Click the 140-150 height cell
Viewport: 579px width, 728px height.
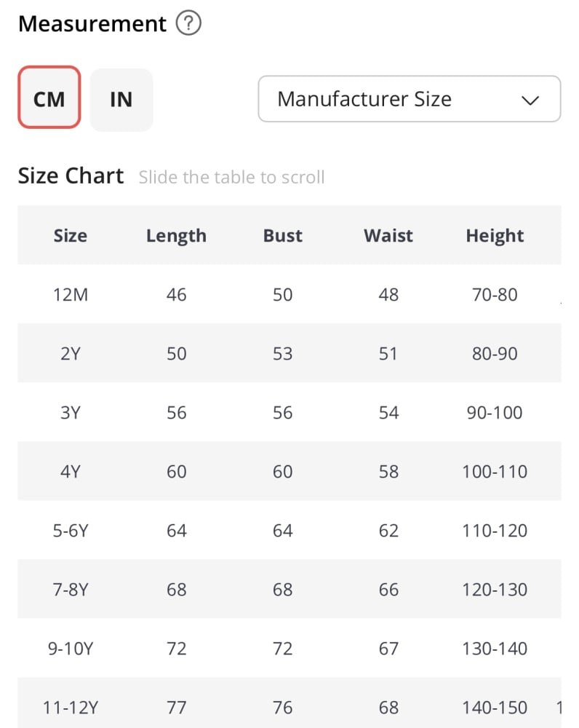(495, 708)
